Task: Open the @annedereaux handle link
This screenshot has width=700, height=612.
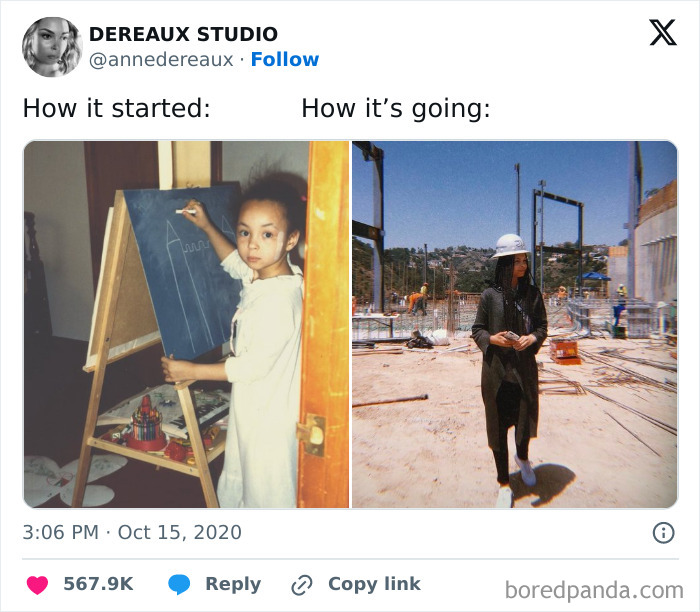Action: coord(161,60)
